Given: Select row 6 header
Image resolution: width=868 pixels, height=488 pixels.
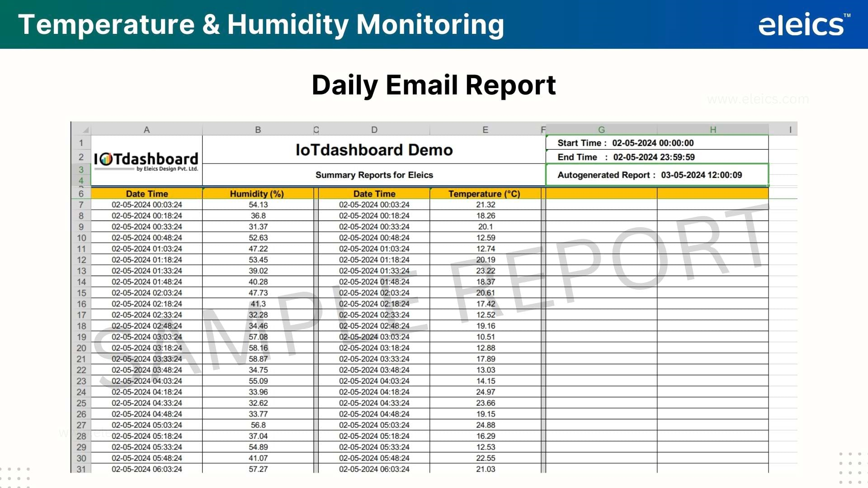Looking at the screenshot, I should click(81, 194).
